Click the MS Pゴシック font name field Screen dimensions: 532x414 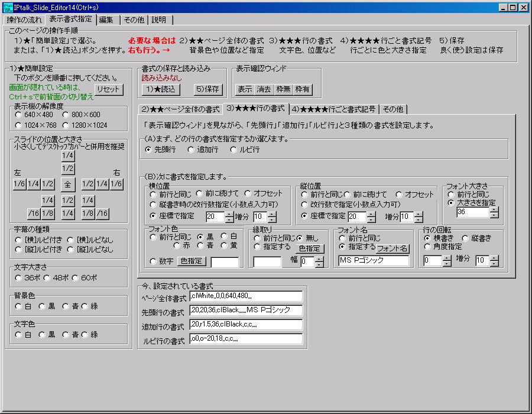point(374,261)
